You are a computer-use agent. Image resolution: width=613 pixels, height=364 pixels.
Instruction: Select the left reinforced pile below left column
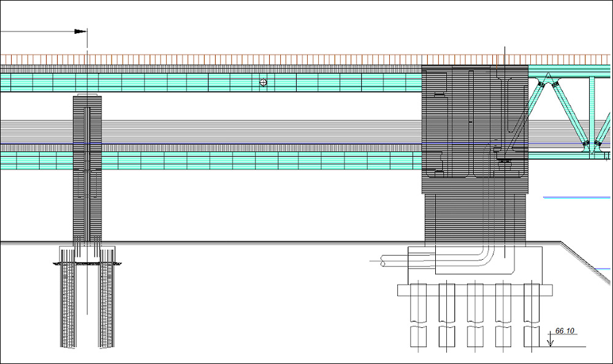67,306
